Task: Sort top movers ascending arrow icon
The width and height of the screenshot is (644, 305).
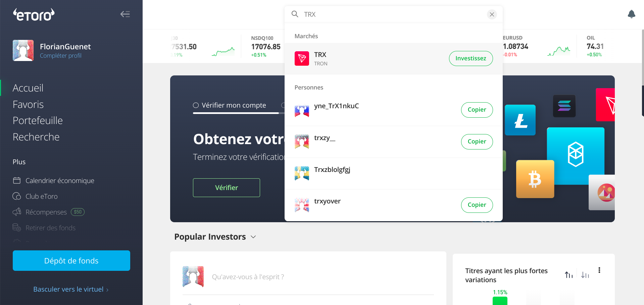Action: [569, 275]
